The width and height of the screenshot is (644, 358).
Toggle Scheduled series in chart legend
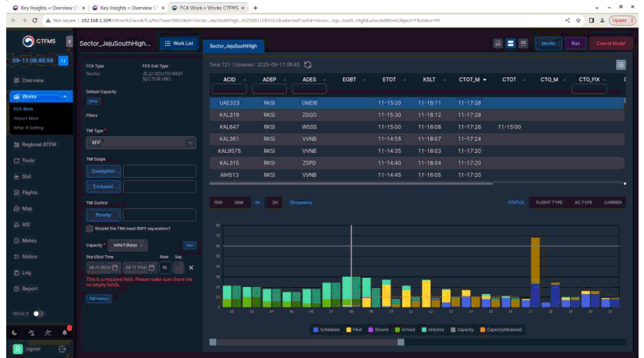pyautogui.click(x=327, y=330)
